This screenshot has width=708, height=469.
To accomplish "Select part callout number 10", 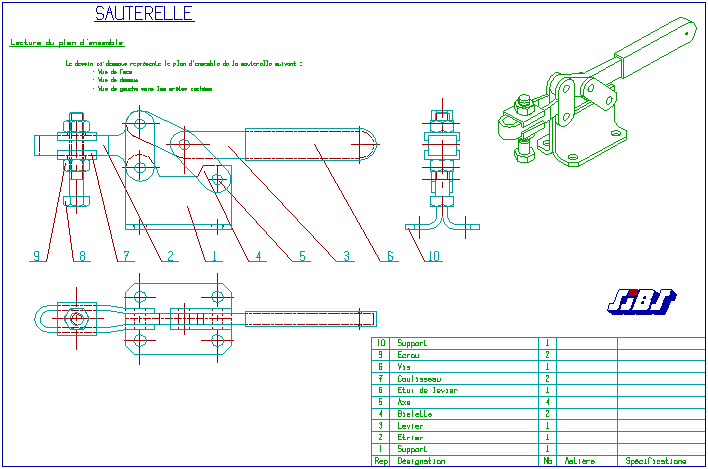I will point(432,257).
